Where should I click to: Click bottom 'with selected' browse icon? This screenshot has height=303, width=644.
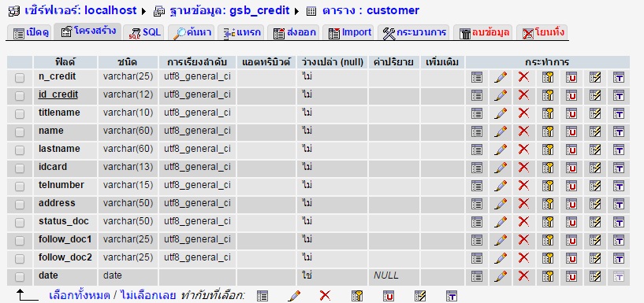[x=262, y=296]
